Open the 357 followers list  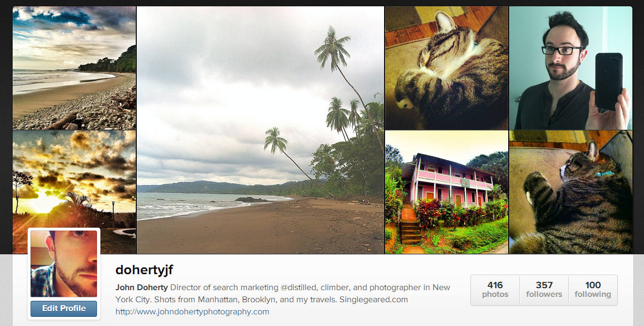tap(544, 290)
